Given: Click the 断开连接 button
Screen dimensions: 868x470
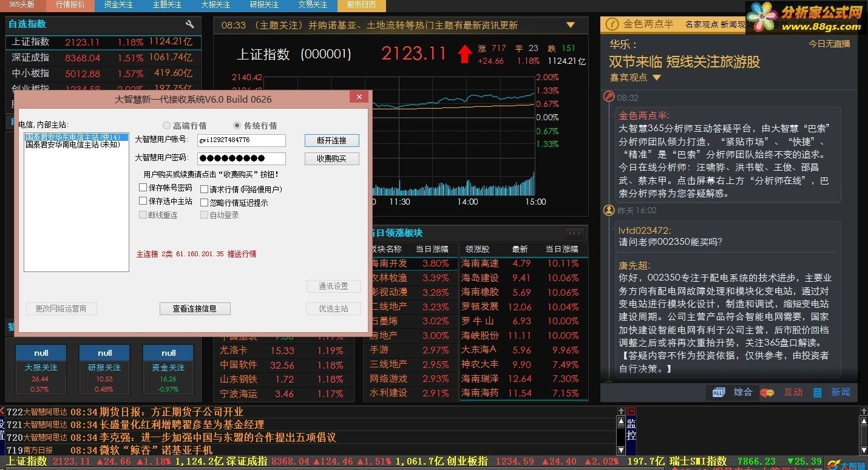Looking at the screenshot, I should pos(332,140).
